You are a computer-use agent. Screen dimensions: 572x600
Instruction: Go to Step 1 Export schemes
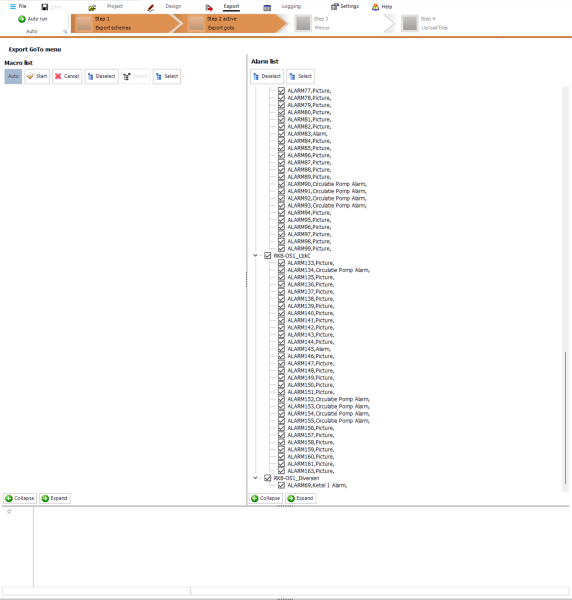click(122, 23)
